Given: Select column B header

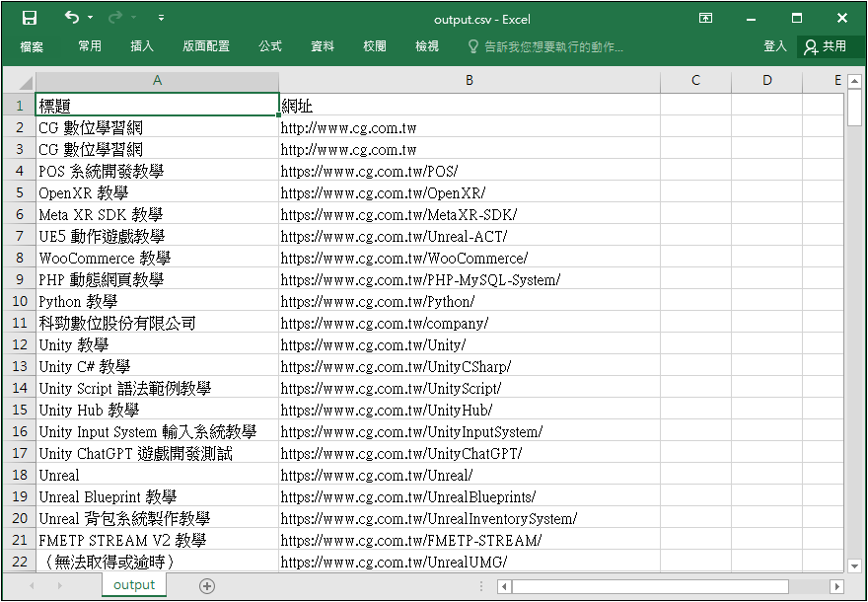Looking at the screenshot, I should (469, 81).
